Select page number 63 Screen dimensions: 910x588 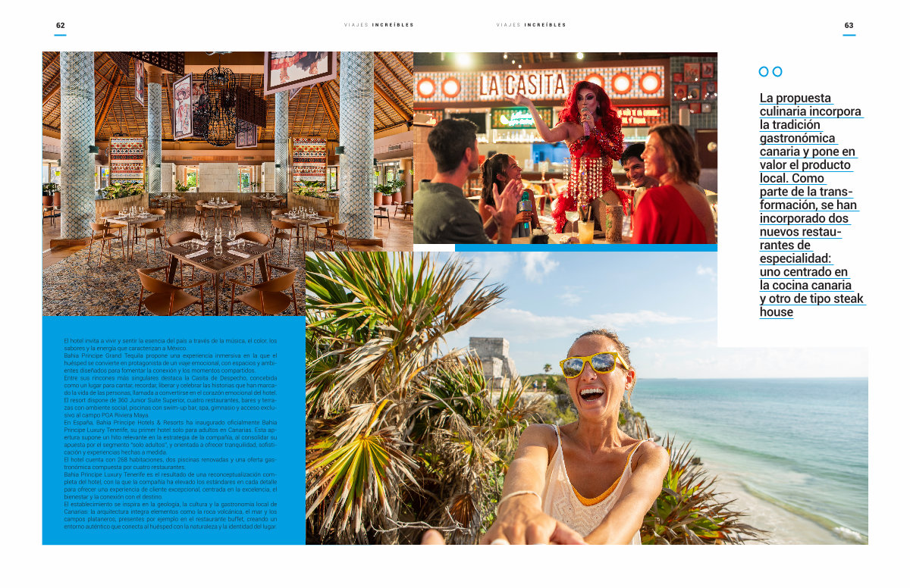click(x=849, y=26)
